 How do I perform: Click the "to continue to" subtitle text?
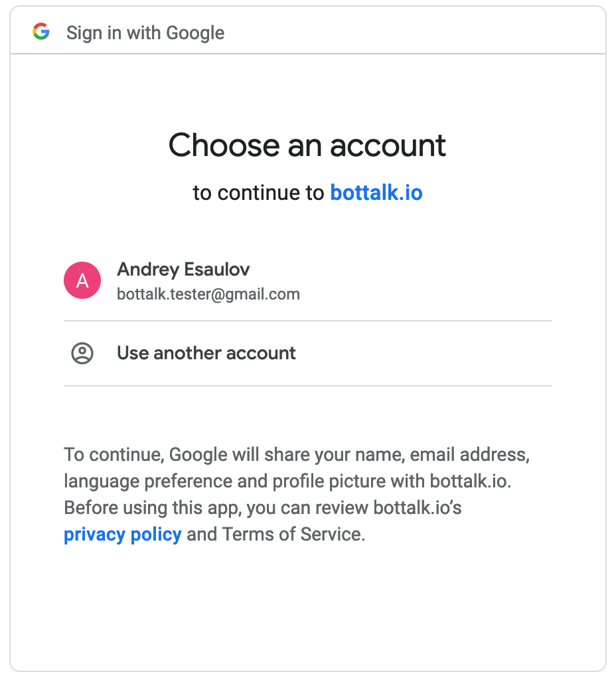pyautogui.click(x=258, y=193)
